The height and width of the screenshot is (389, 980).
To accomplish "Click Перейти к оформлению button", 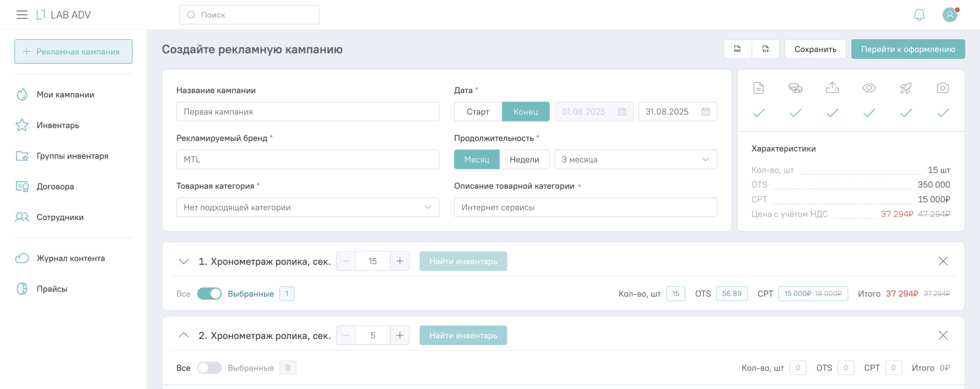I will click(908, 49).
